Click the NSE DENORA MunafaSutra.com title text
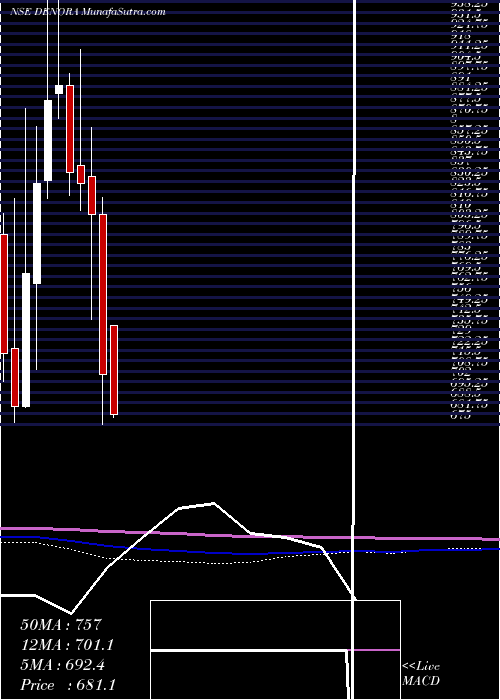Image resolution: width=500 pixels, height=700 pixels. tap(88, 12)
